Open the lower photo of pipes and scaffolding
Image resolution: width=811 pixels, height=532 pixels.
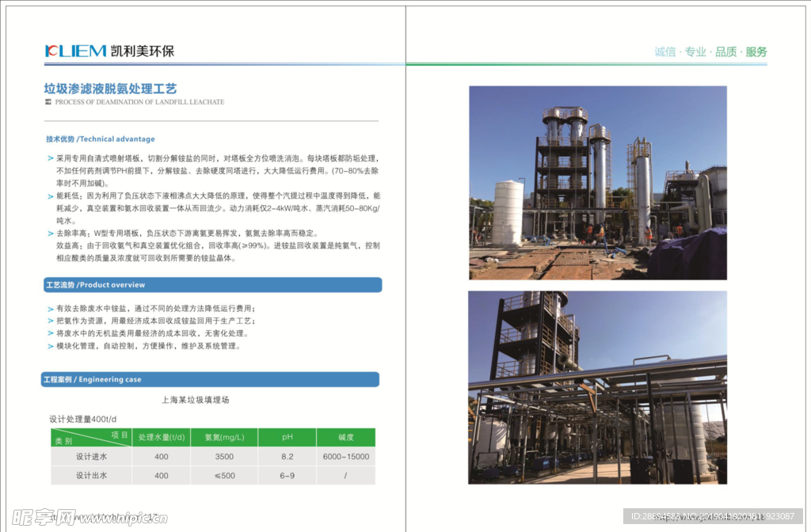pyautogui.click(x=597, y=387)
